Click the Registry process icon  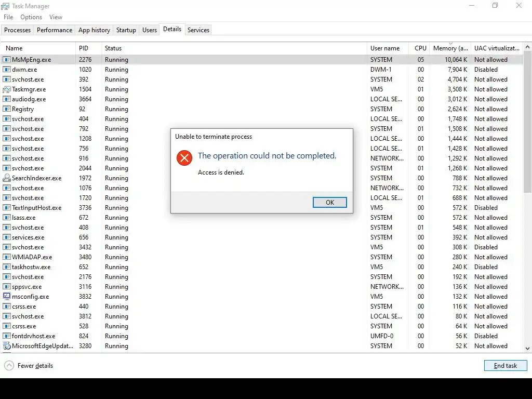[6, 109]
